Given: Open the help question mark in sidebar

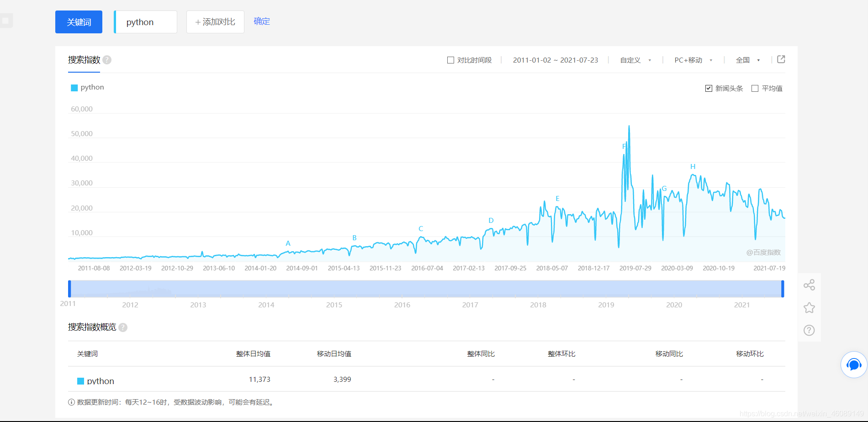Looking at the screenshot, I should [809, 330].
